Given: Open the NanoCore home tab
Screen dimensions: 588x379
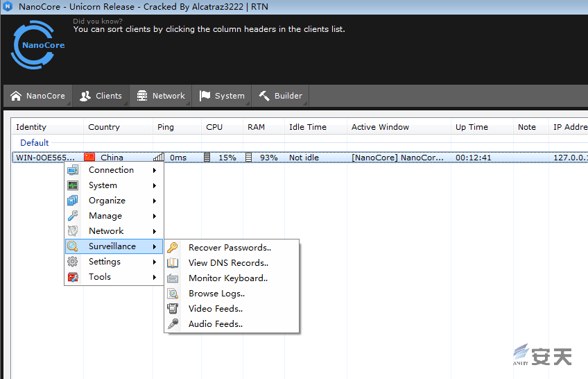Looking at the screenshot, I should coord(37,96).
